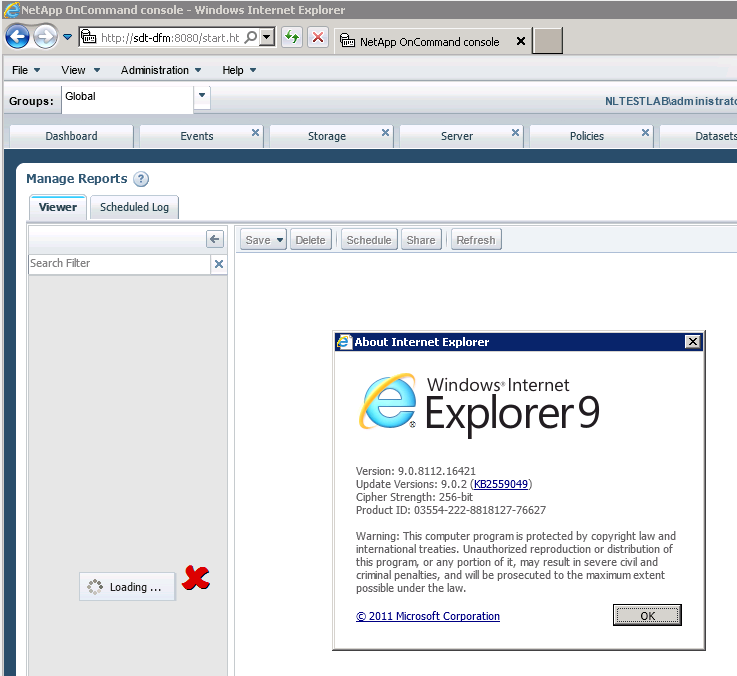Image resolution: width=737 pixels, height=676 pixels.
Task: Collapse the report list panel arrow
Action: pos(215,239)
